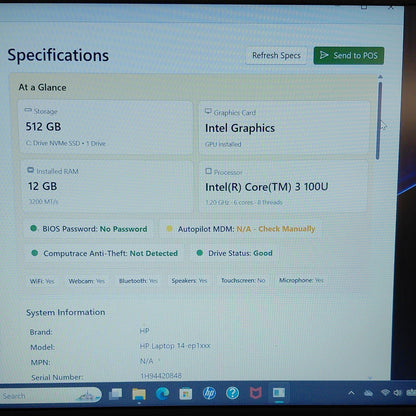
Task: Select the active specs app taskbar icon
Action: click(x=279, y=393)
